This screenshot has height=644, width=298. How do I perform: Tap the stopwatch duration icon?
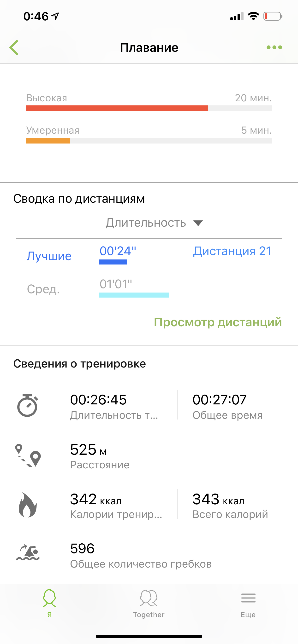(x=28, y=405)
